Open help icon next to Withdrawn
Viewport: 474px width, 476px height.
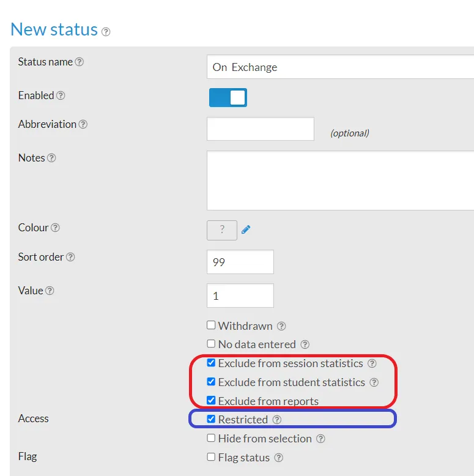click(x=281, y=326)
